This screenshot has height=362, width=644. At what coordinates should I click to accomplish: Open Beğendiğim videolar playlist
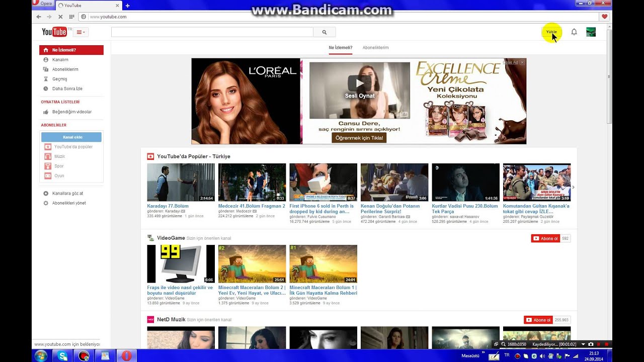[x=71, y=112]
